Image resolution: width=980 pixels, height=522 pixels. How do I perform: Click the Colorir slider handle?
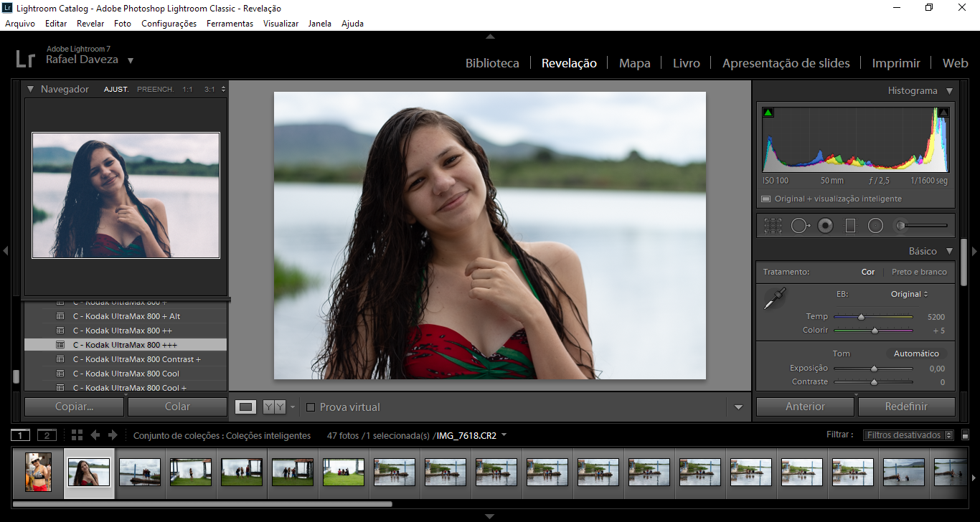point(875,331)
